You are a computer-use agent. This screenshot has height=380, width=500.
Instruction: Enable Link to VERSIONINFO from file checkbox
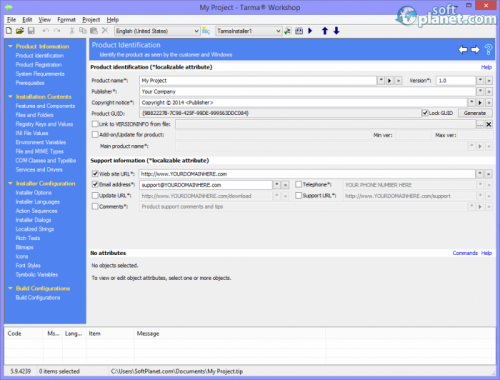tap(95, 124)
